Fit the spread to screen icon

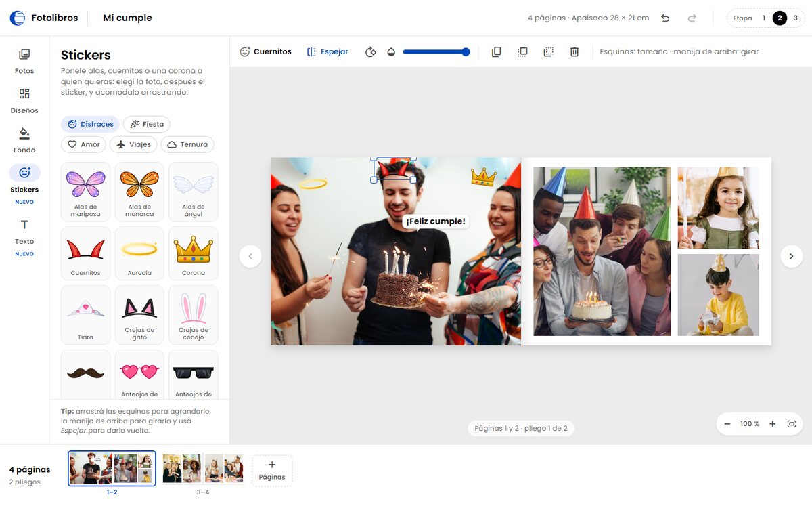(792, 424)
